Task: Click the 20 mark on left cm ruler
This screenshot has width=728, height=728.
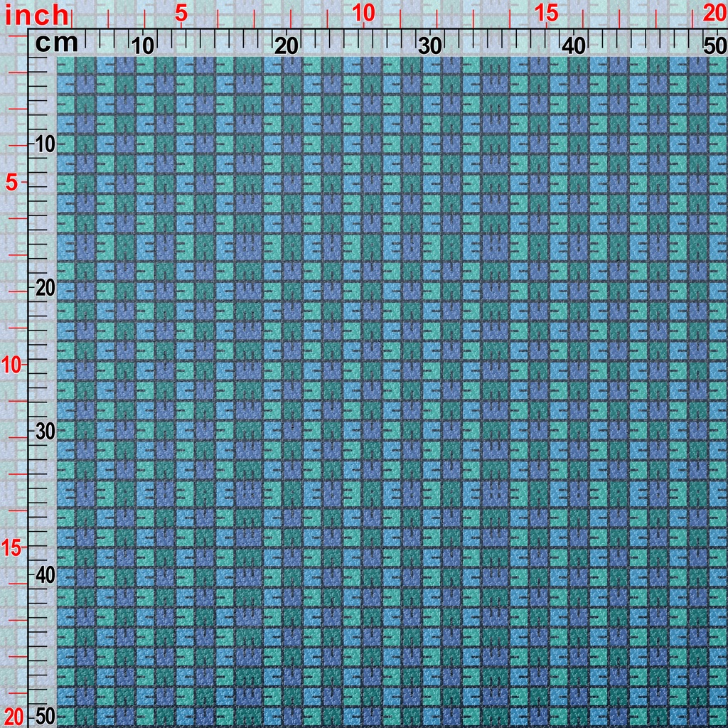Action: point(45,289)
